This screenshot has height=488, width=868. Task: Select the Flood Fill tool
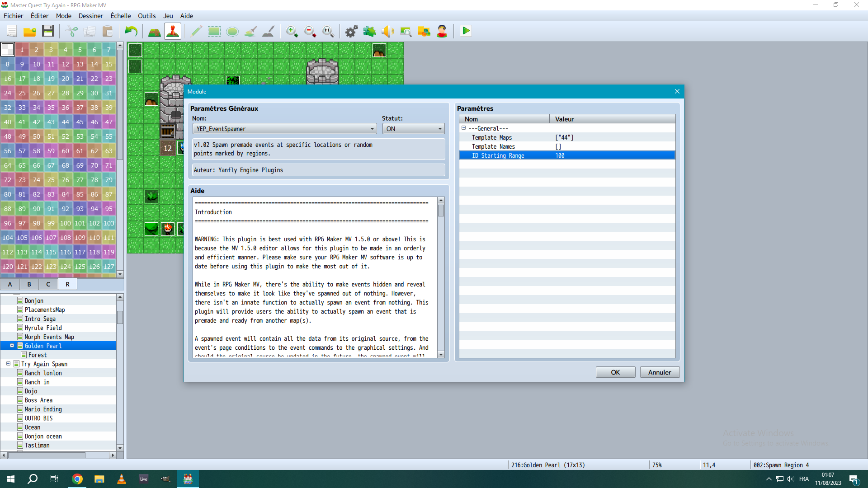coord(250,31)
